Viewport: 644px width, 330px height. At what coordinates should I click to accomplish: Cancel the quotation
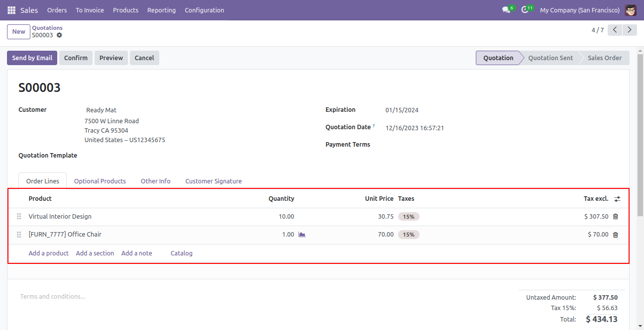[x=144, y=58]
